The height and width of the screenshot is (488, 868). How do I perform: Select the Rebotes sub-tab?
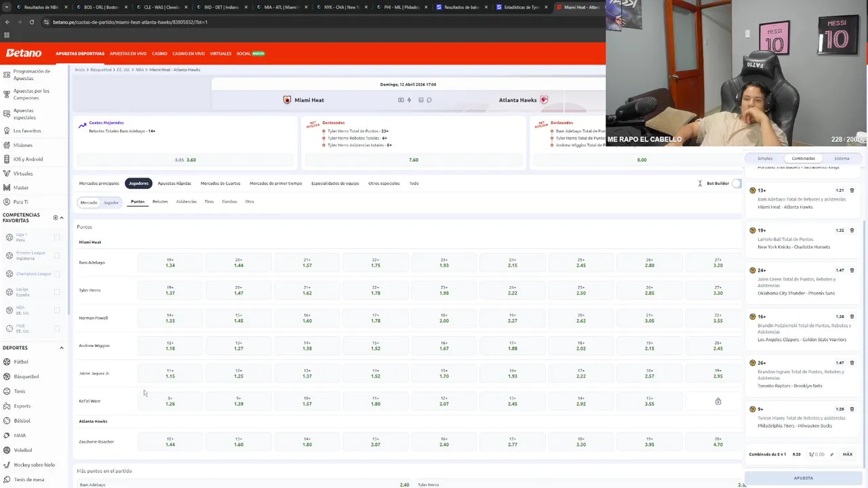tap(160, 201)
